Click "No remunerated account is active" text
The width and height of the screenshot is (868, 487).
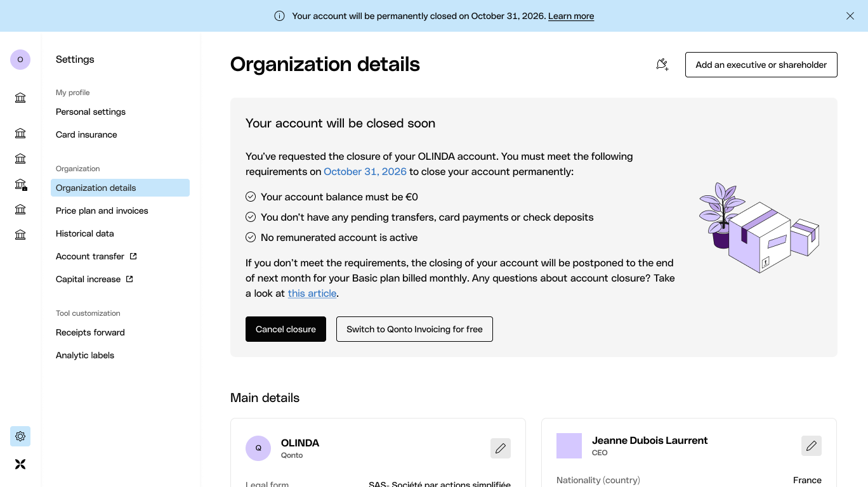[x=339, y=237]
